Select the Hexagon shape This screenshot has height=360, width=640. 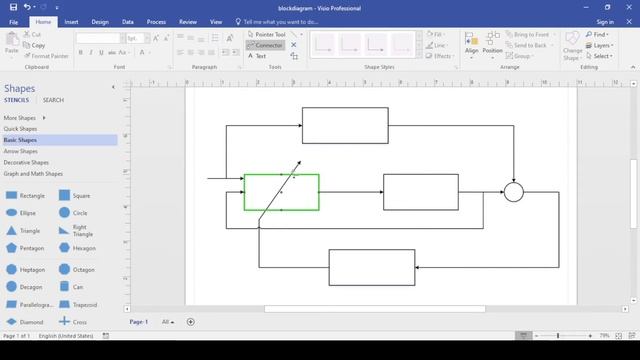77,248
